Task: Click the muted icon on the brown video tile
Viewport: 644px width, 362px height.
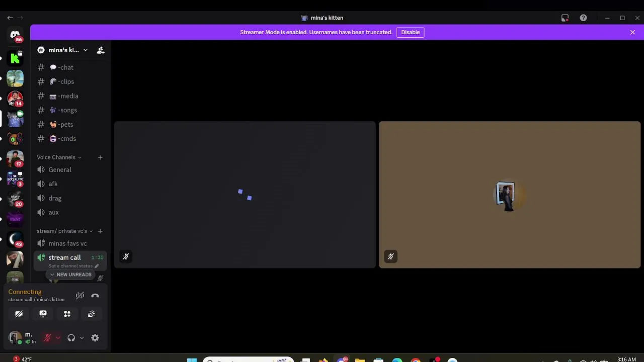Action: (x=390, y=256)
